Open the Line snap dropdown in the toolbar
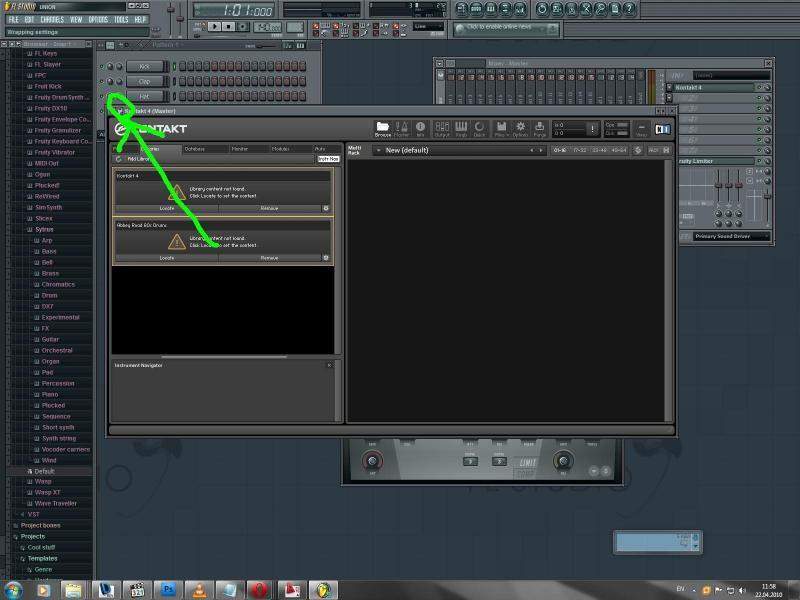This screenshot has height=600, width=800. pyautogui.click(x=428, y=27)
